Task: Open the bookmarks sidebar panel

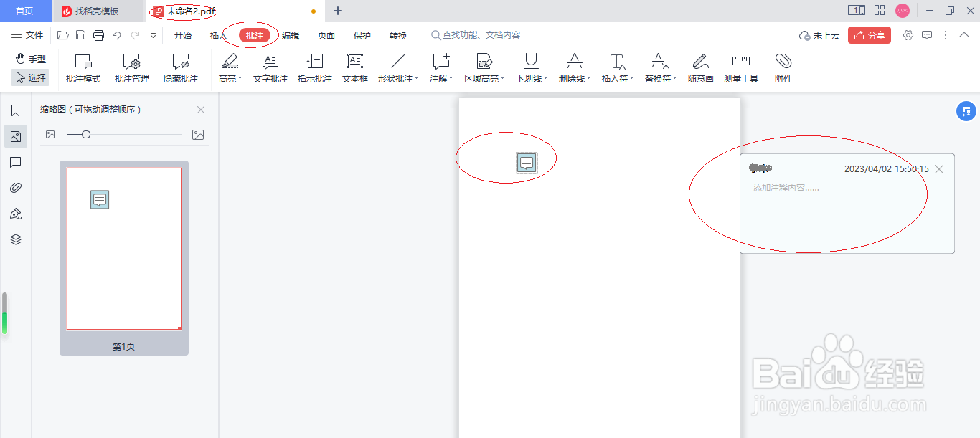Action: 16,110
